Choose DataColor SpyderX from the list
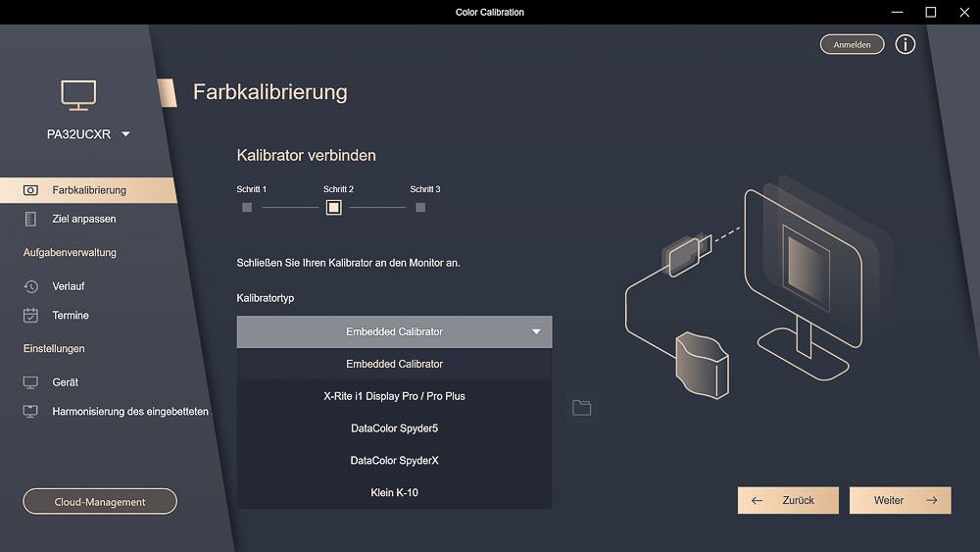Screen dimensions: 980x552 (x=394, y=460)
